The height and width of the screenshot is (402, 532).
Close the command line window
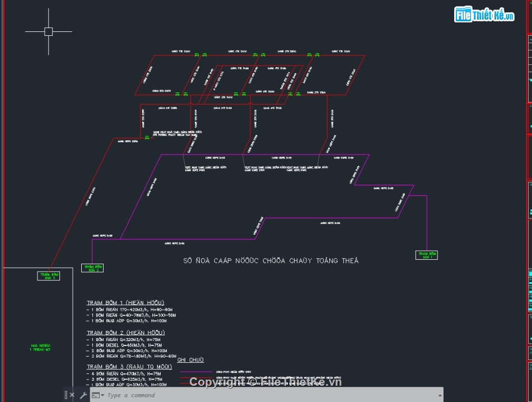(72, 395)
